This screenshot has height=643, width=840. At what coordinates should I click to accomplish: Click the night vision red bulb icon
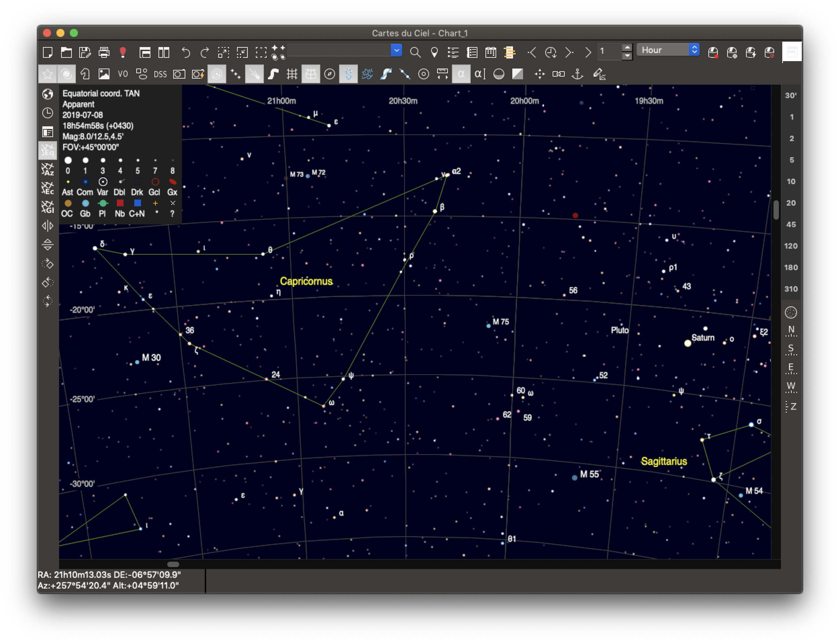(123, 52)
